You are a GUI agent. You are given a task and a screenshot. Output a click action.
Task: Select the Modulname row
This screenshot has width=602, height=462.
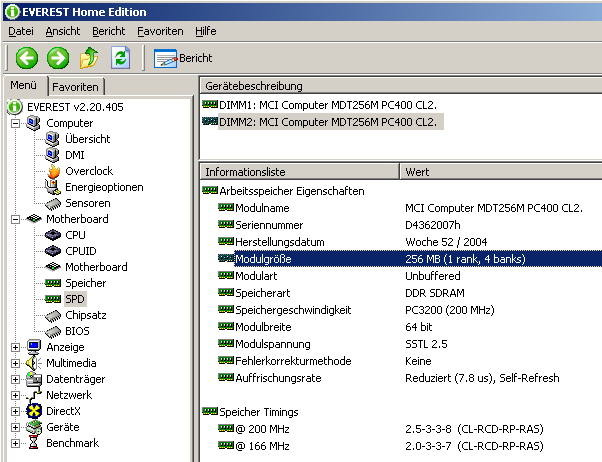pos(401,208)
